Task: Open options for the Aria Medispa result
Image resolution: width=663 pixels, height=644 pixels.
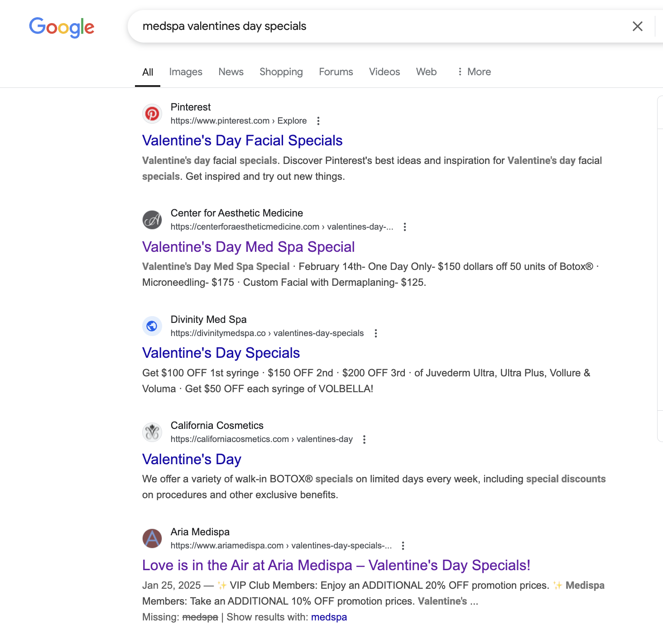Action: [403, 546]
